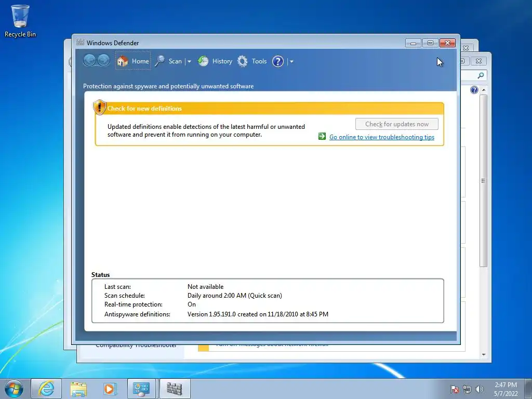Viewport: 532px width, 399px height.
Task: Select the Tools toolbar label
Action: 259,61
